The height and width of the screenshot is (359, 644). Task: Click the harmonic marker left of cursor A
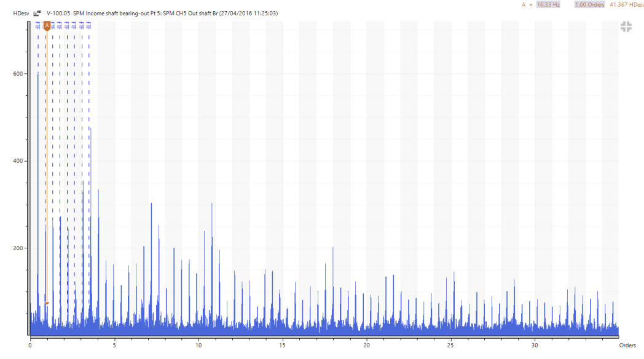tap(37, 25)
